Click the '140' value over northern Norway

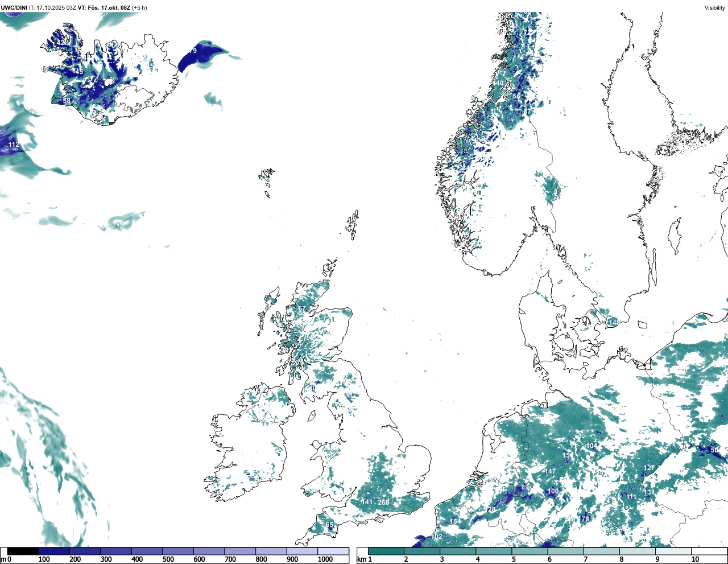[498, 83]
